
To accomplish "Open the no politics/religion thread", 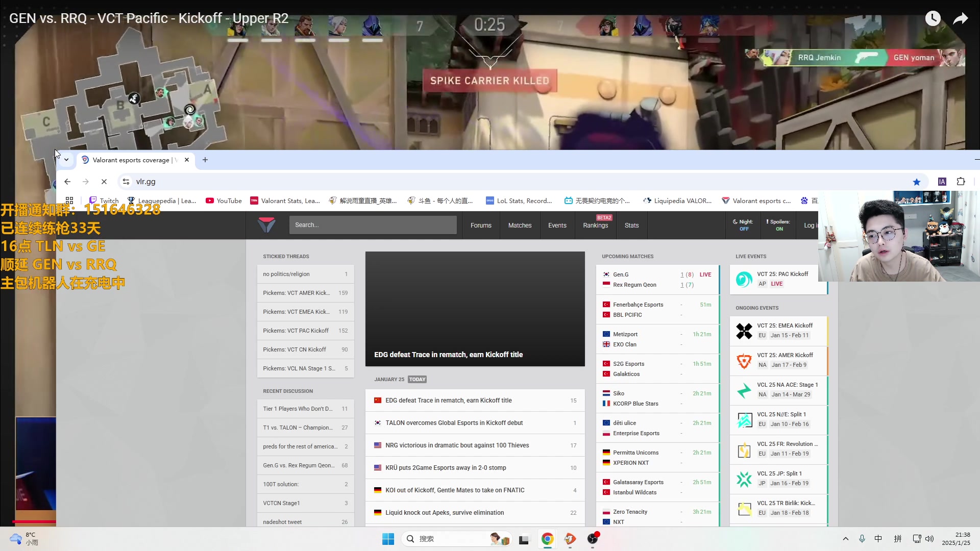I will point(305,274).
